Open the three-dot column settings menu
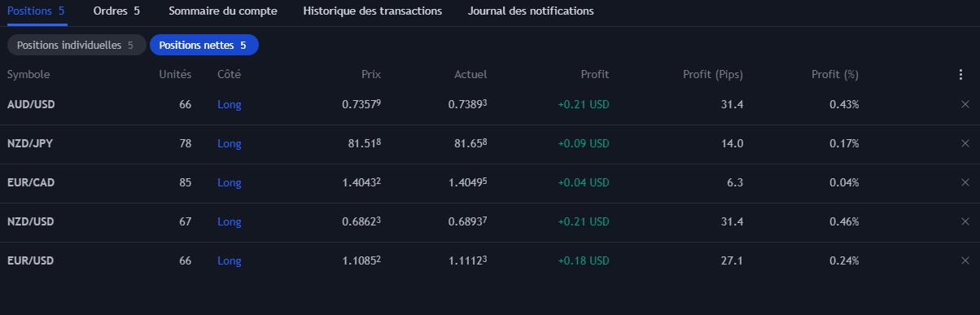This screenshot has width=980, height=315. click(x=961, y=74)
